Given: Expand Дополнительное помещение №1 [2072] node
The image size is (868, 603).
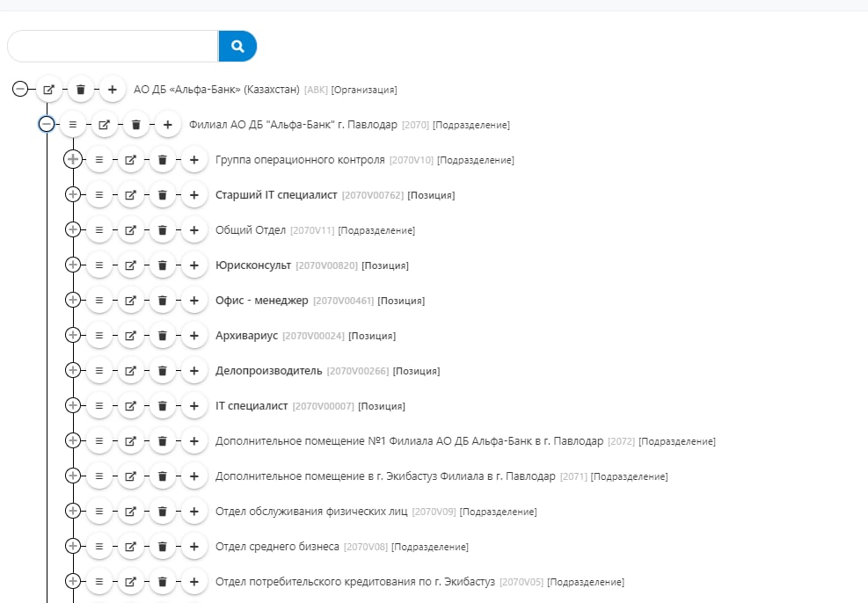Looking at the screenshot, I should click(72, 440).
